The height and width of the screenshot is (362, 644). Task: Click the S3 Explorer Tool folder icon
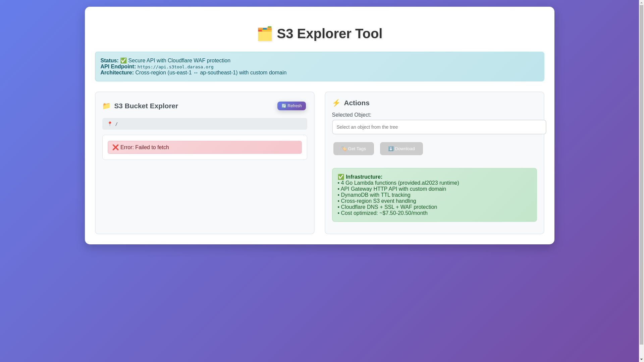tap(265, 34)
